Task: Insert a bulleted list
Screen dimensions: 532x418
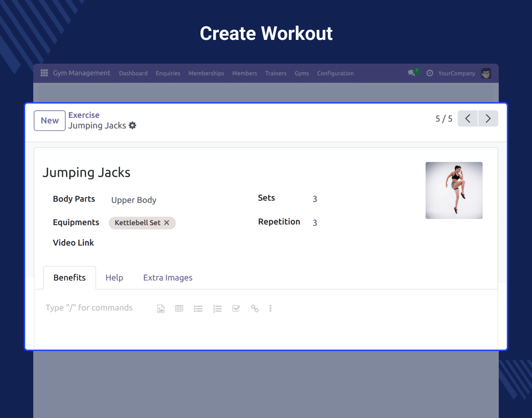Action: click(198, 308)
